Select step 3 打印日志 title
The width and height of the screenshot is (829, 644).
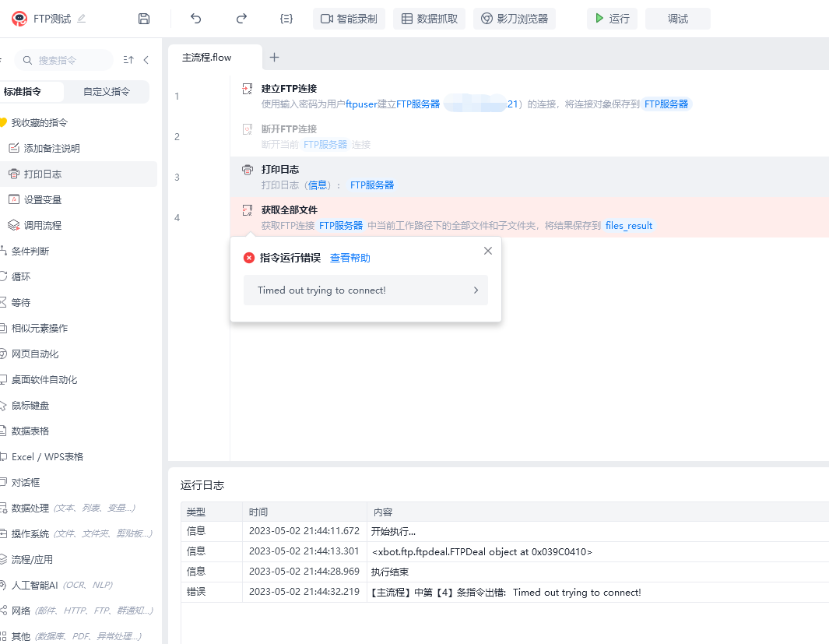(x=280, y=170)
